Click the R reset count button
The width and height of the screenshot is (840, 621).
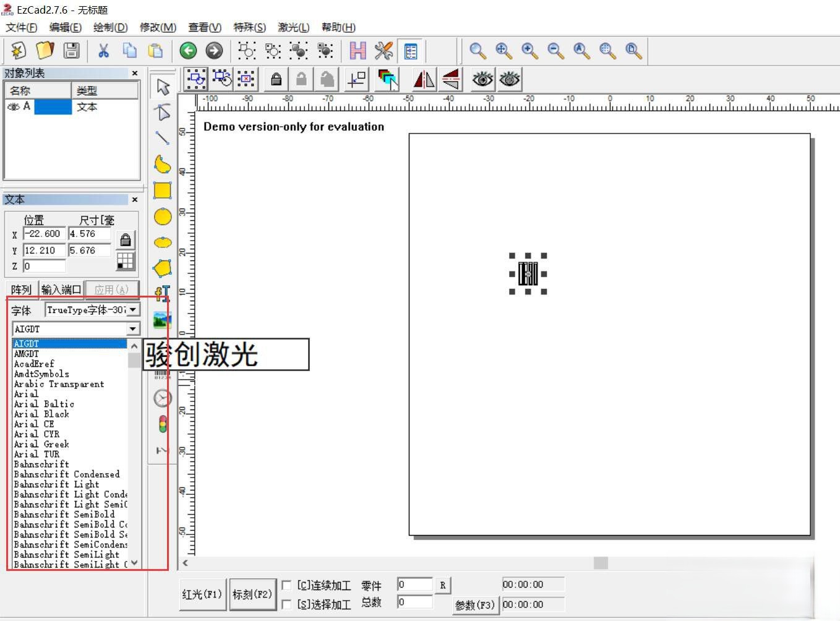coord(443,585)
